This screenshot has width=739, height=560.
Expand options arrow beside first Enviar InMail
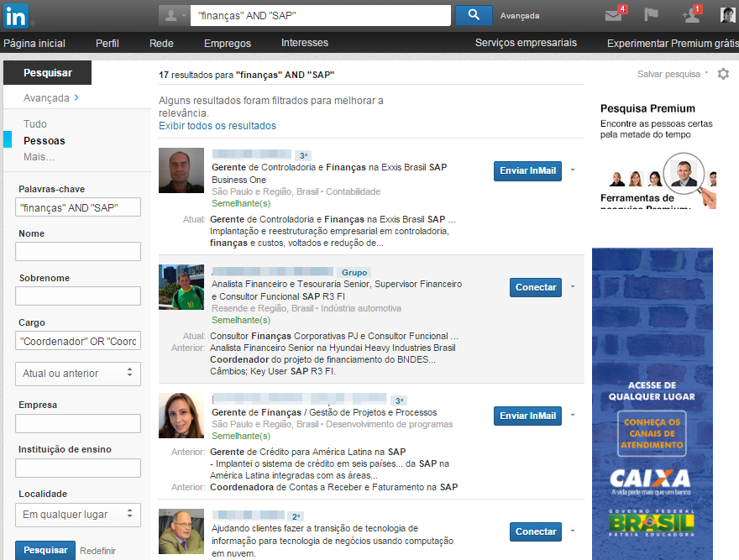(573, 170)
